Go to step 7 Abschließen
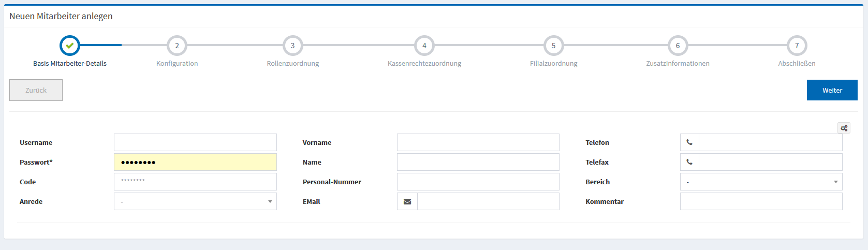 797,46
